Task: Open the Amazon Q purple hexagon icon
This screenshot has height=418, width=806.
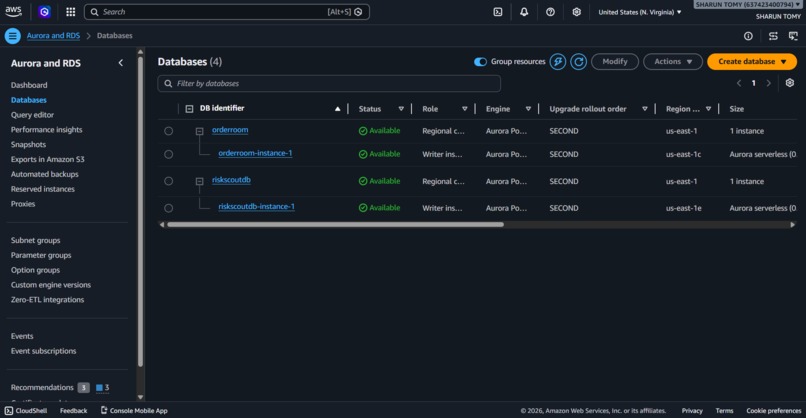Action: 44,11
